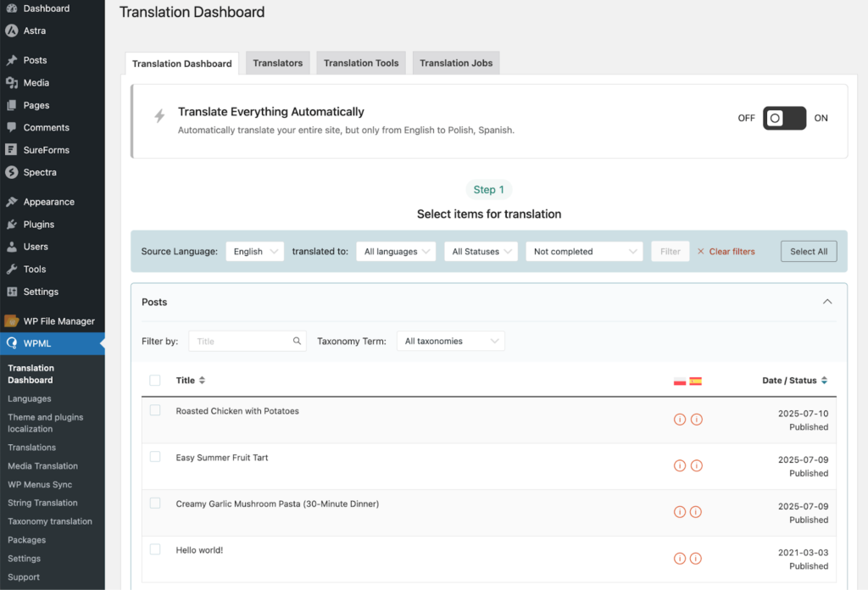
Task: Click the search magnifier in Title filter
Action: [x=298, y=342]
